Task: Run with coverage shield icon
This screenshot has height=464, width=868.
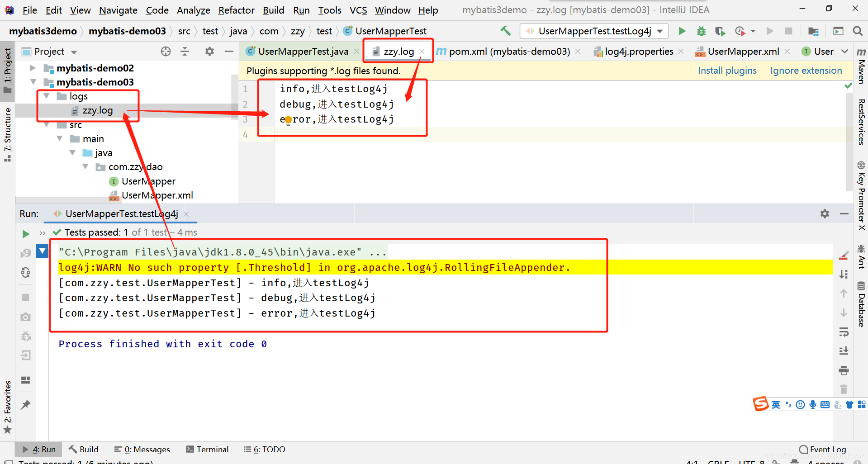Action: click(720, 31)
